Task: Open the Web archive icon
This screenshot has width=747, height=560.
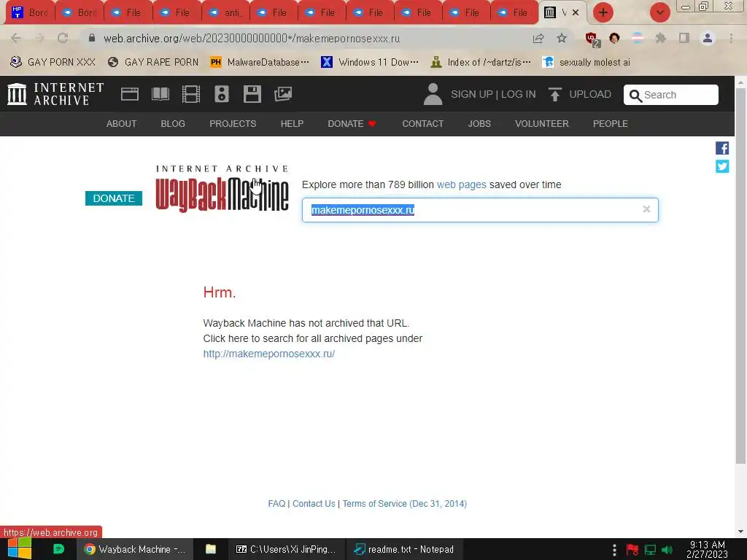Action: click(x=130, y=94)
